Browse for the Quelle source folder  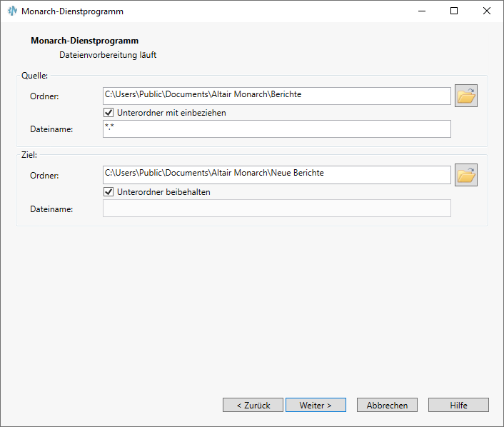[x=466, y=96]
